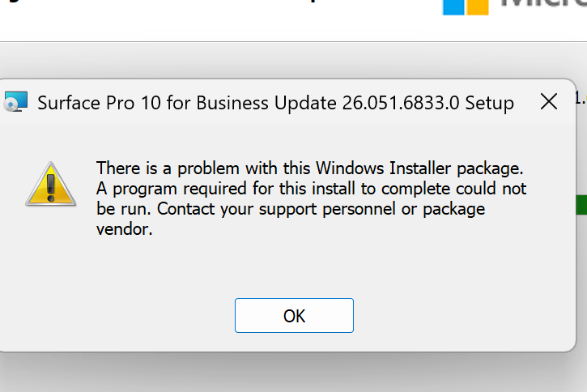The height and width of the screenshot is (392, 587).
Task: Click the version number 26.051.6833.0 in title
Action: 401,103
